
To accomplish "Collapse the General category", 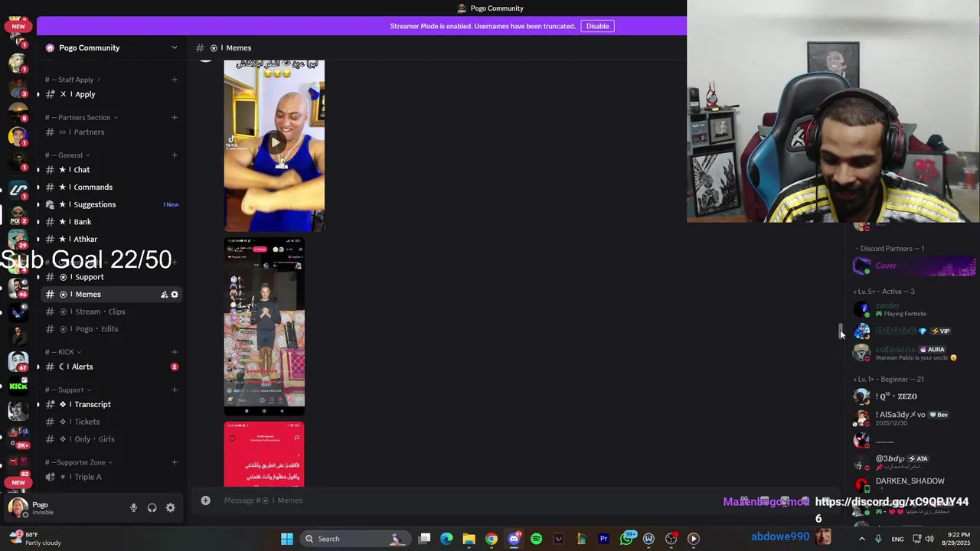I will pyautogui.click(x=67, y=155).
